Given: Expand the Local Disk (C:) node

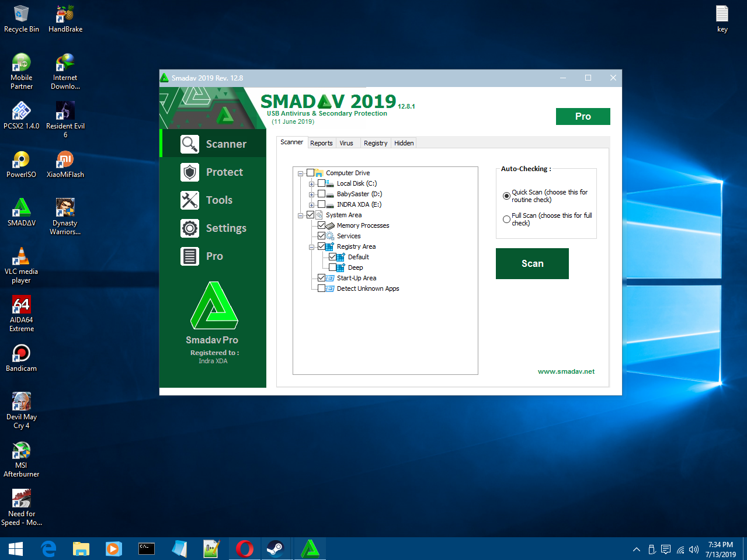Looking at the screenshot, I should click(x=311, y=184).
